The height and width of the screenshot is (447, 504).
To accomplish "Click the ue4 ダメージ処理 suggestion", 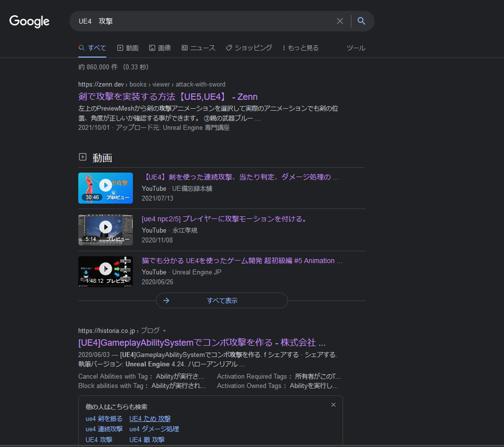I will click(x=154, y=429).
